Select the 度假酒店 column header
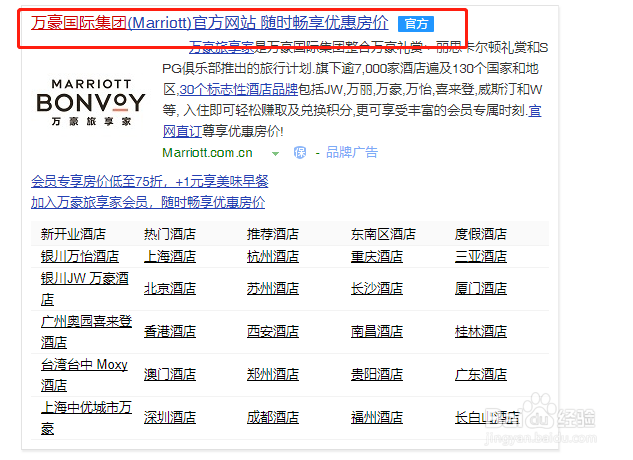 click(480, 234)
